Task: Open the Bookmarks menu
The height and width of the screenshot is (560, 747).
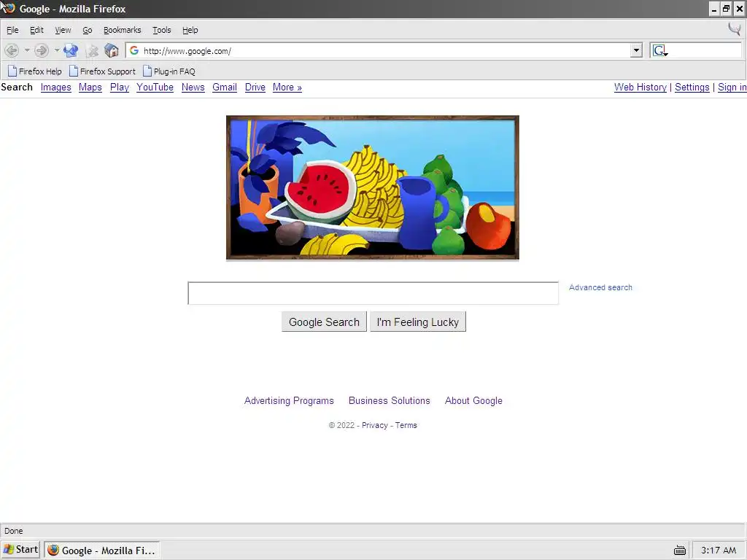Action: [123, 30]
